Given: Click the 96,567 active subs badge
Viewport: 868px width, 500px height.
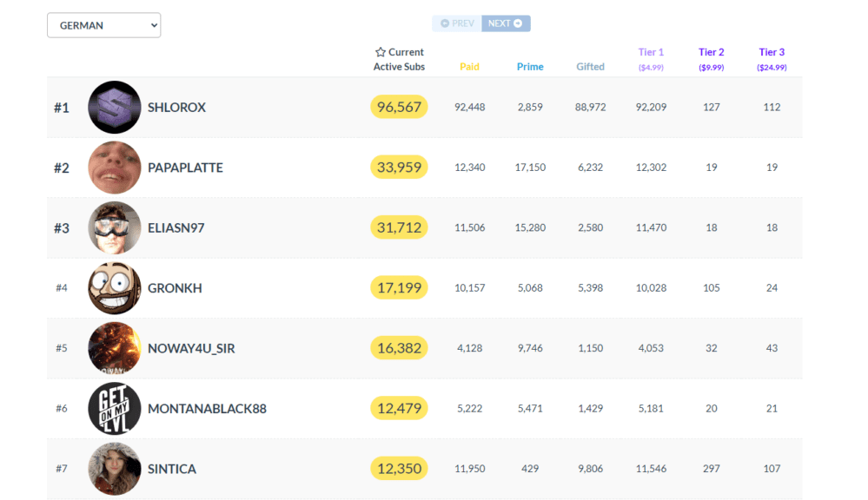Looking at the screenshot, I should pyautogui.click(x=399, y=108).
